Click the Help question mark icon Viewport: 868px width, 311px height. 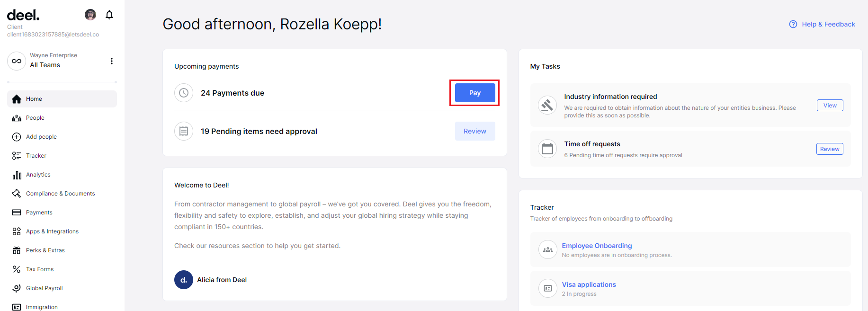(x=793, y=24)
